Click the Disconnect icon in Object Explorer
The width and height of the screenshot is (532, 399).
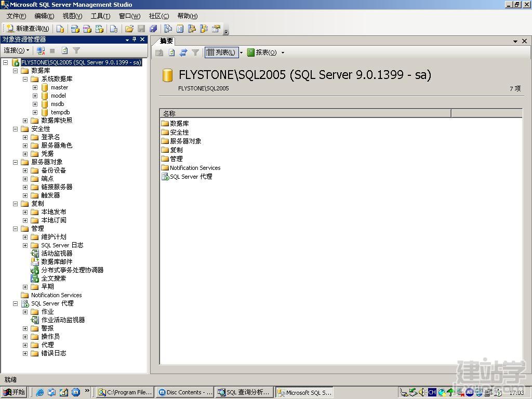[x=41, y=50]
